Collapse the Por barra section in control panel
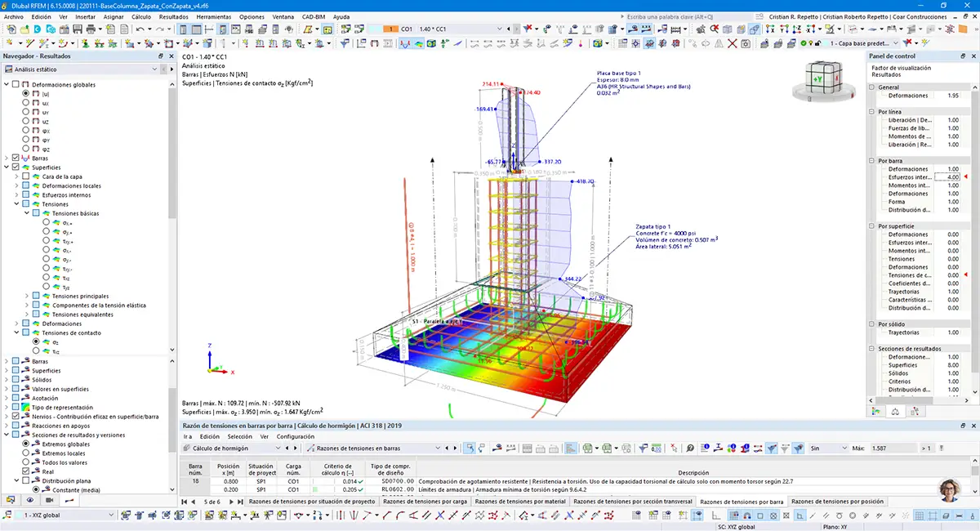 coord(871,161)
